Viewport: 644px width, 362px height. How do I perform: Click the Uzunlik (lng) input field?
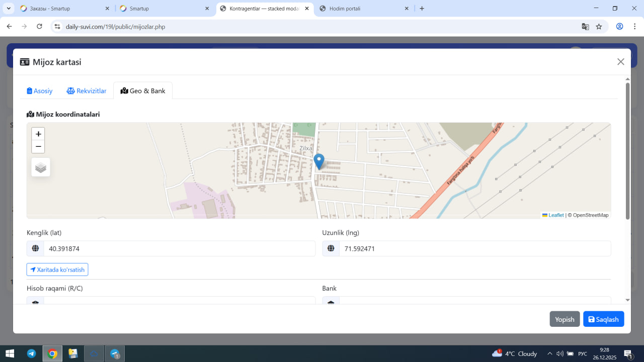pyautogui.click(x=474, y=248)
